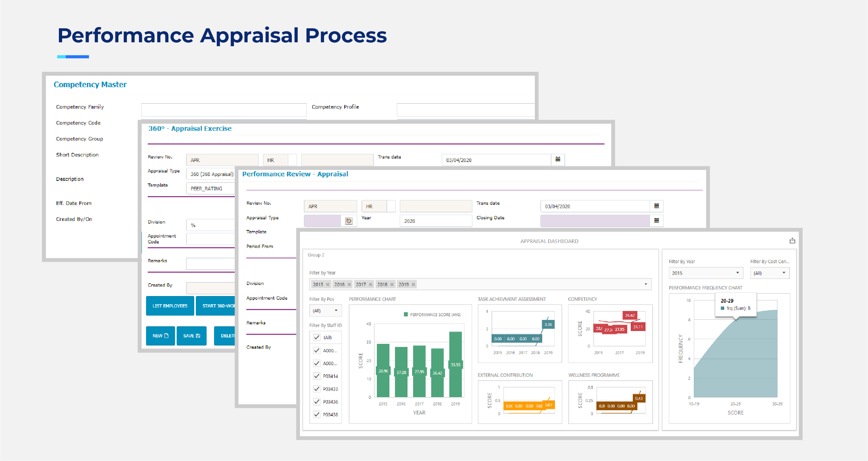Toggle the P03438 staff ID checkbox
Viewport: 868px width, 461px height.
[x=317, y=414]
